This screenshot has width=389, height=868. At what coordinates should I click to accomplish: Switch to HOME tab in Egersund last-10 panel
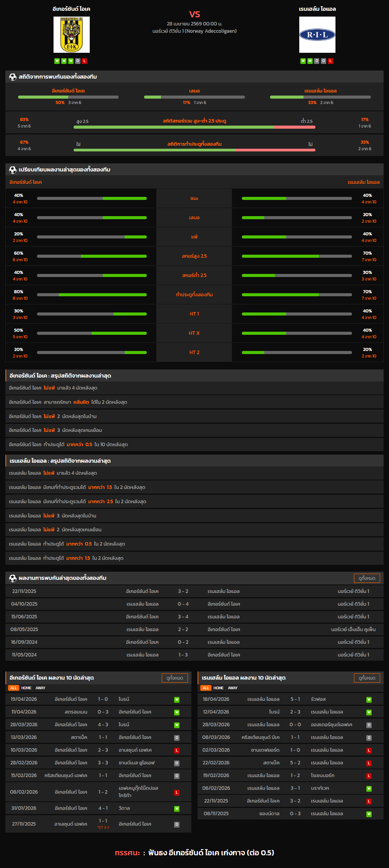pos(26,688)
